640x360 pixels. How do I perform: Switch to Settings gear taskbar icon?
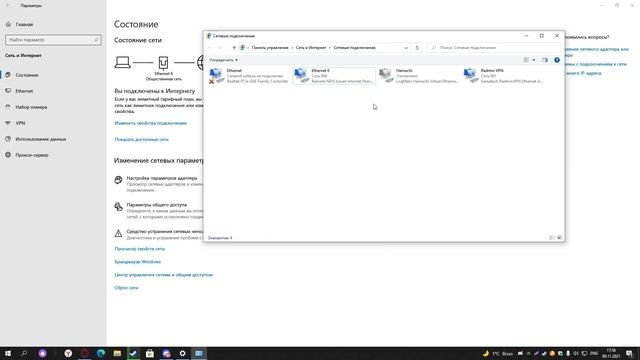pos(182,353)
